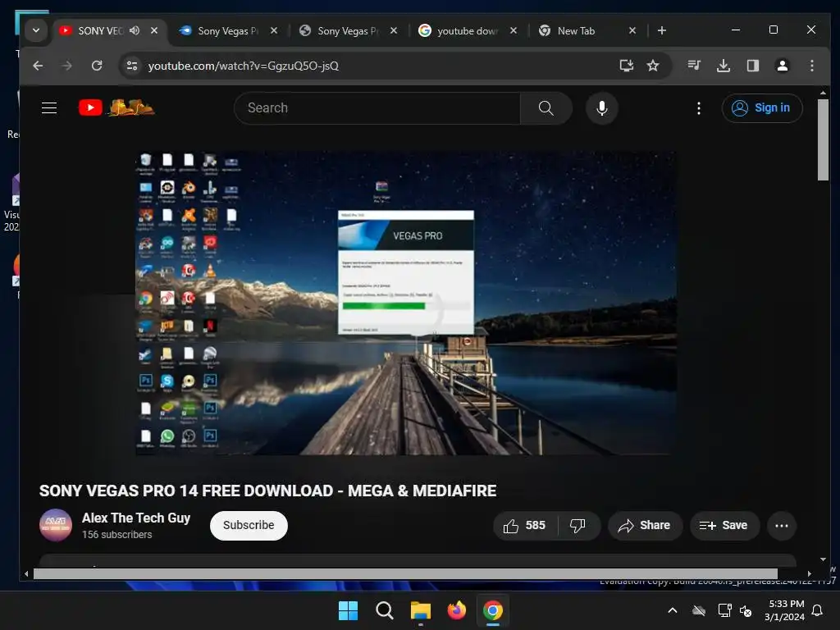
Task: Close the second Sony Vegas Pro tab
Action: pos(274,30)
